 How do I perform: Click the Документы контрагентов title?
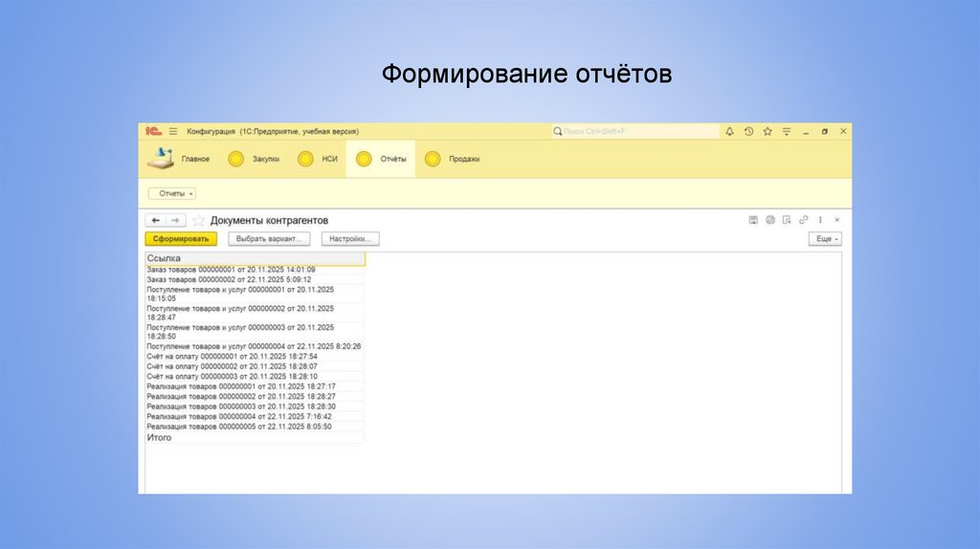pyautogui.click(x=269, y=221)
